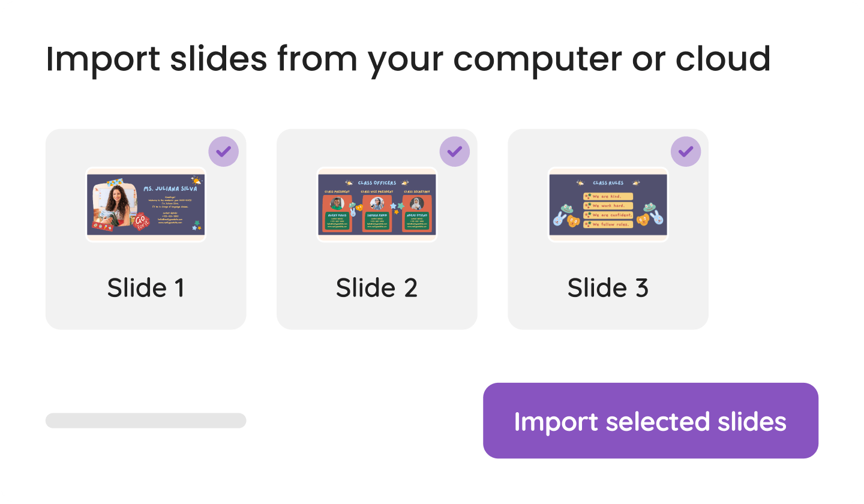
Task: Click the "Slide 2" label
Action: click(377, 288)
